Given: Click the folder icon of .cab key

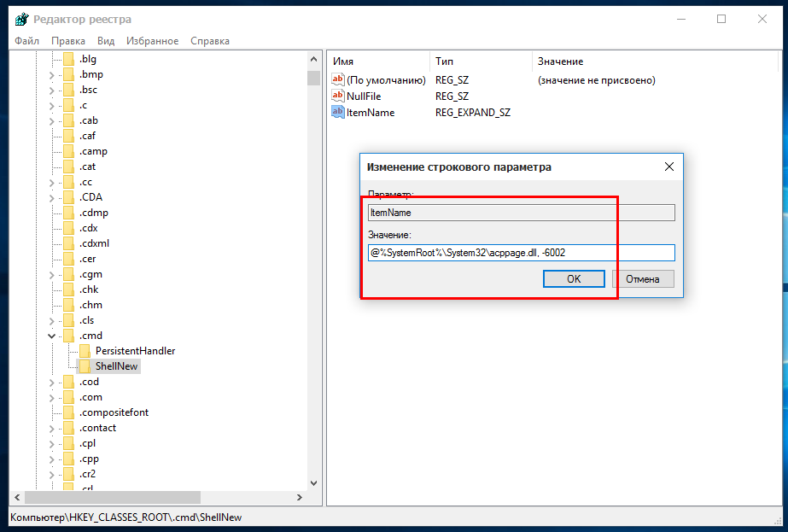Looking at the screenshot, I should [69, 120].
